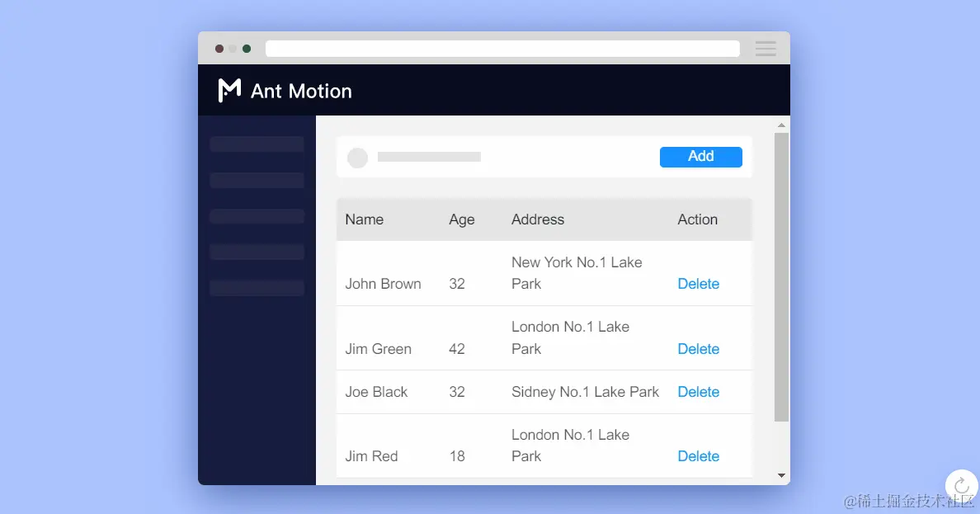980x514 pixels.
Task: Select the Joe Black name cell
Action: coord(376,392)
